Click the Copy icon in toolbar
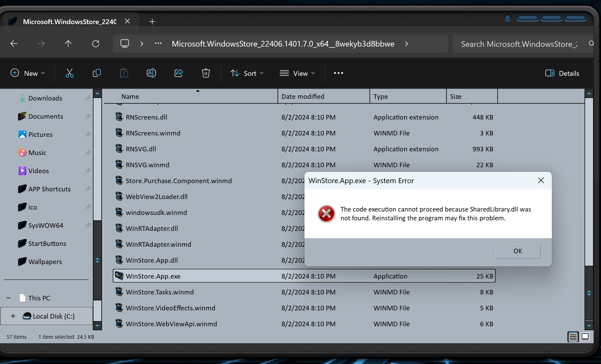This screenshot has width=601, height=364. (97, 73)
